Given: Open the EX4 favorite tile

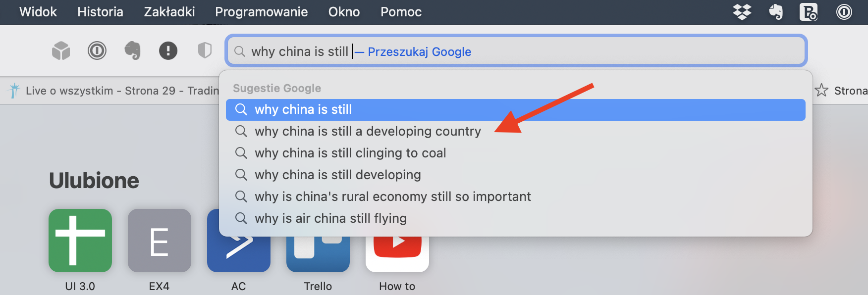Looking at the screenshot, I should 160,241.
